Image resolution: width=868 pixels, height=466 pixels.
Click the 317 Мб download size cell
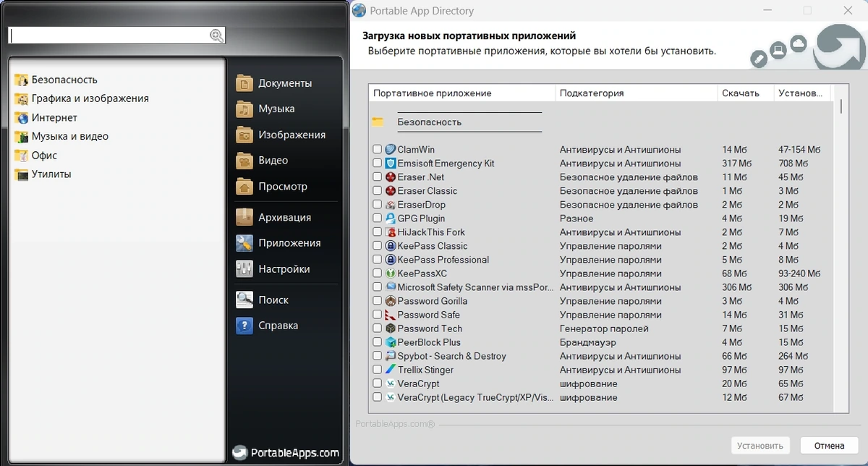click(737, 164)
